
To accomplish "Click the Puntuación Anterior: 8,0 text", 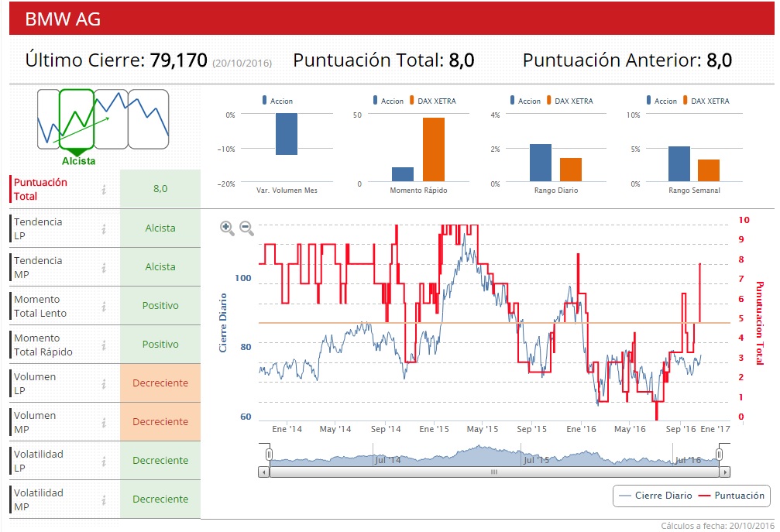I will pos(627,60).
